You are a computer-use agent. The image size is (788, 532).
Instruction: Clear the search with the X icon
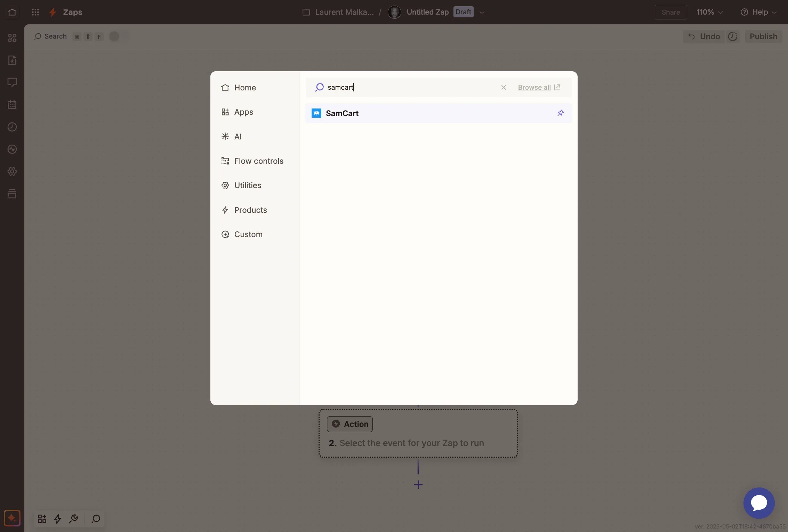[503, 87]
